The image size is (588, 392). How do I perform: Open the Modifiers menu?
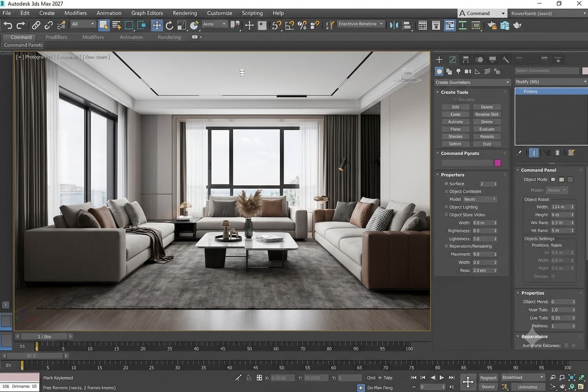(x=75, y=13)
